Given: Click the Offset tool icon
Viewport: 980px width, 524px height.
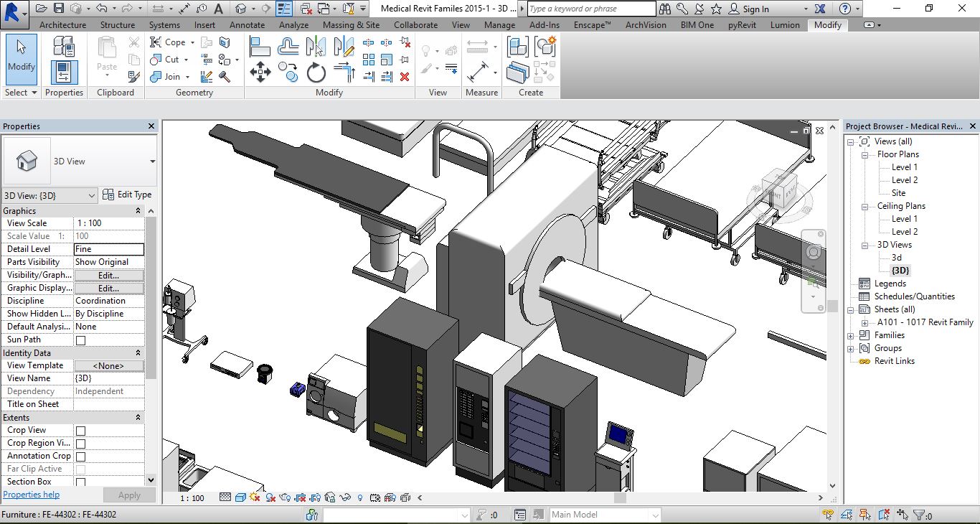Looking at the screenshot, I should (x=288, y=47).
